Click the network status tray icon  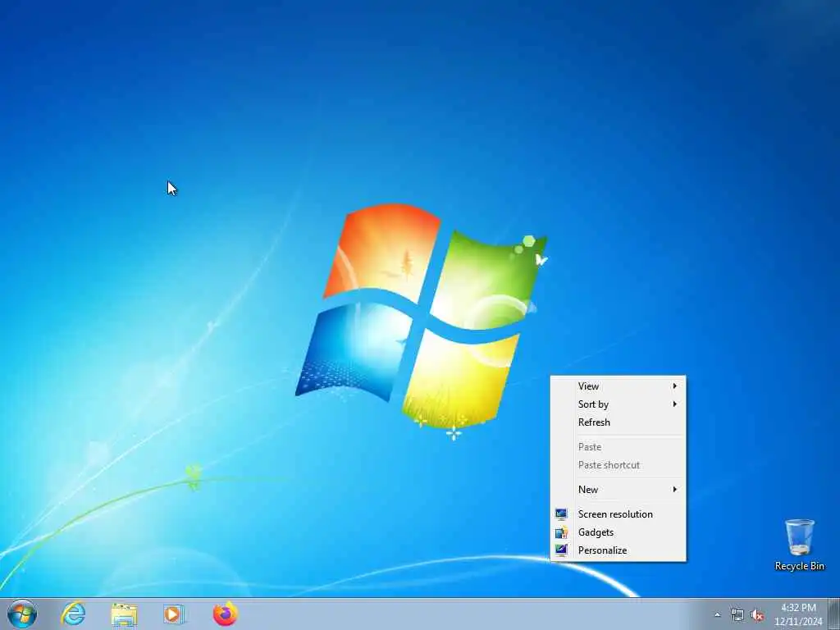tap(737, 615)
